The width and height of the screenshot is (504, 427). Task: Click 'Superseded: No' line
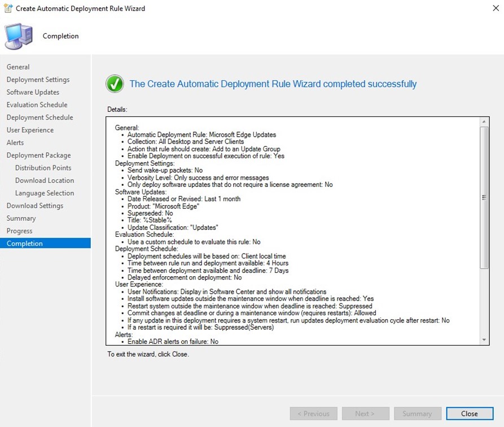coord(150,213)
